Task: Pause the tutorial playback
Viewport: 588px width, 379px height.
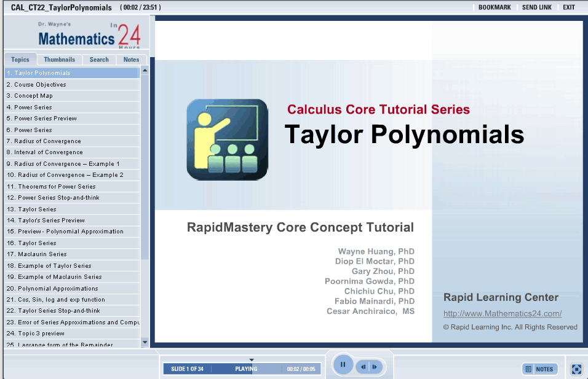Action: 343,364
